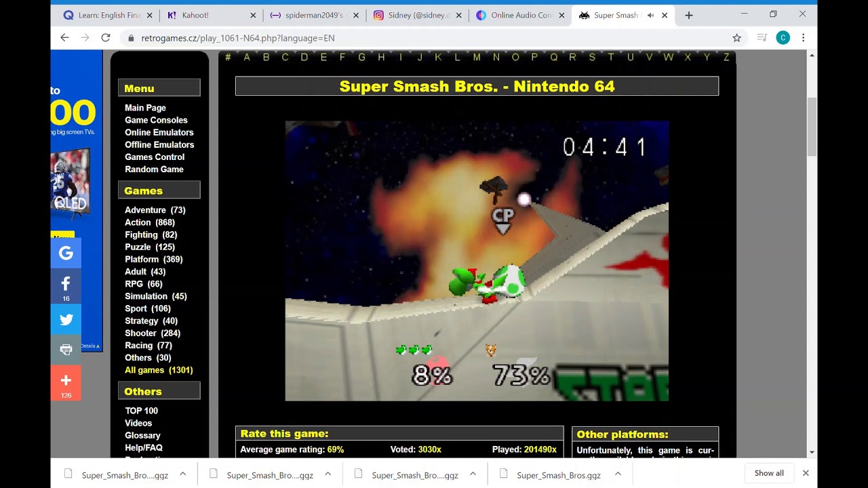Select Shooter (284) category

click(x=153, y=333)
